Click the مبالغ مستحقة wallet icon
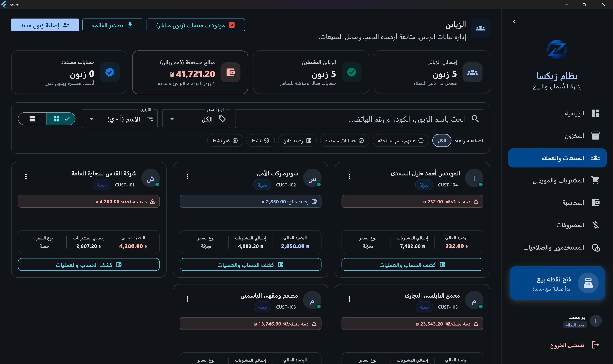The height and width of the screenshot is (364, 613). [231, 72]
